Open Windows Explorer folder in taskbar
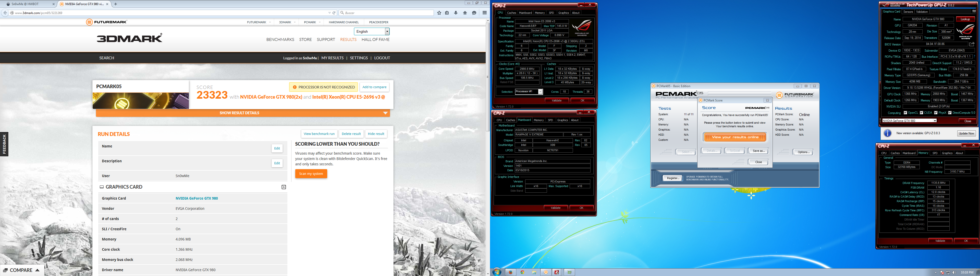This screenshot has width=980, height=276. click(x=534, y=272)
